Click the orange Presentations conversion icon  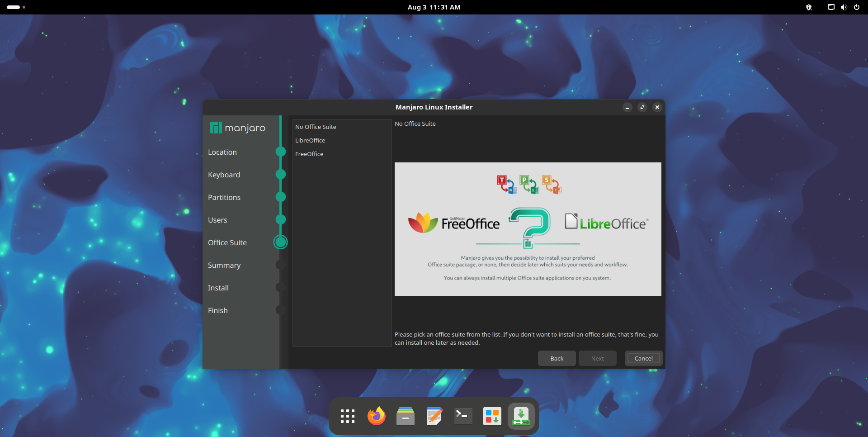tap(552, 184)
